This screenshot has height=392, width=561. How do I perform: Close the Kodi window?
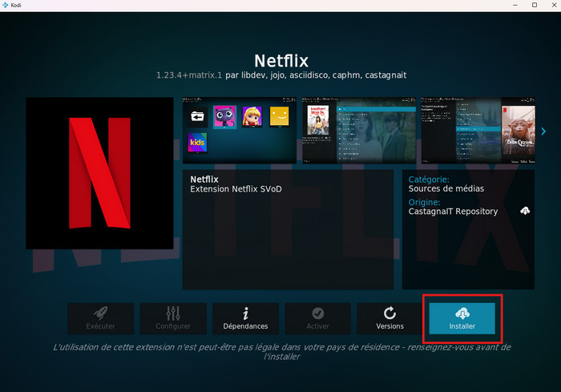[x=554, y=5]
